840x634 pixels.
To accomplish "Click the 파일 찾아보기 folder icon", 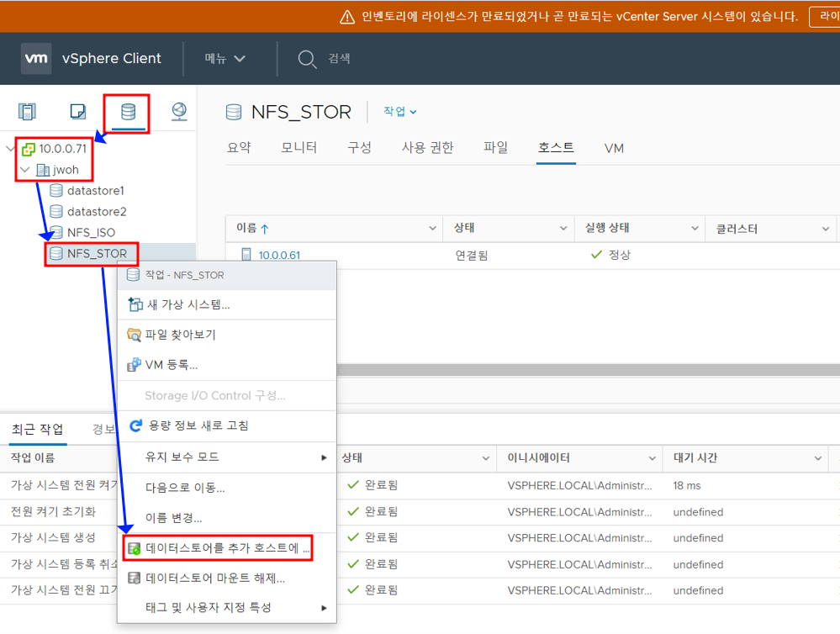I will [x=134, y=335].
